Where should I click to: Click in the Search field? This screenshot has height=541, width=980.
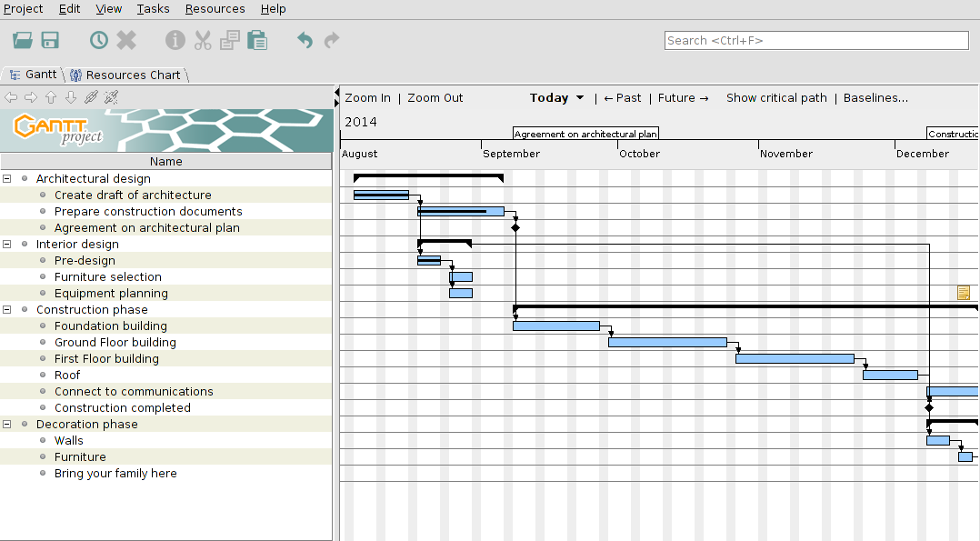pyautogui.click(x=816, y=41)
